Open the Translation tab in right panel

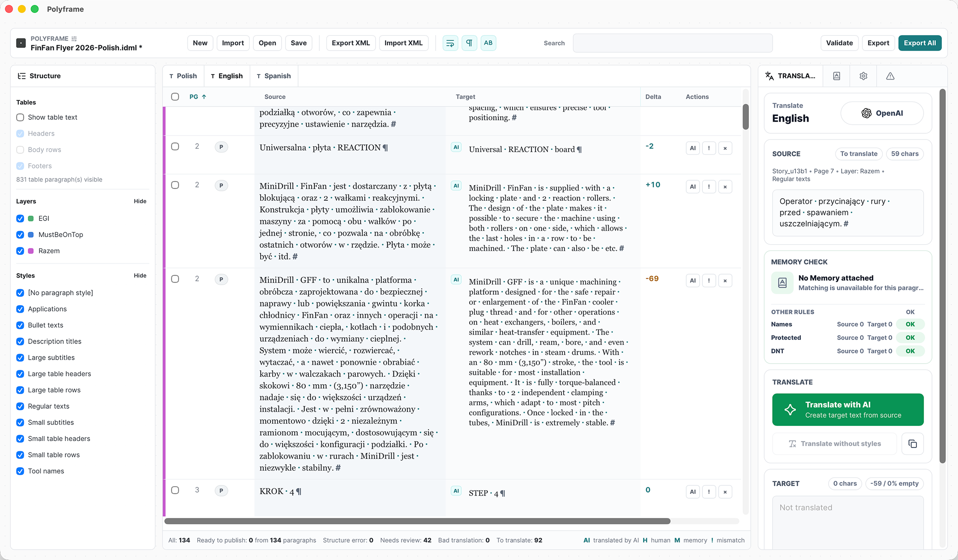pos(791,76)
